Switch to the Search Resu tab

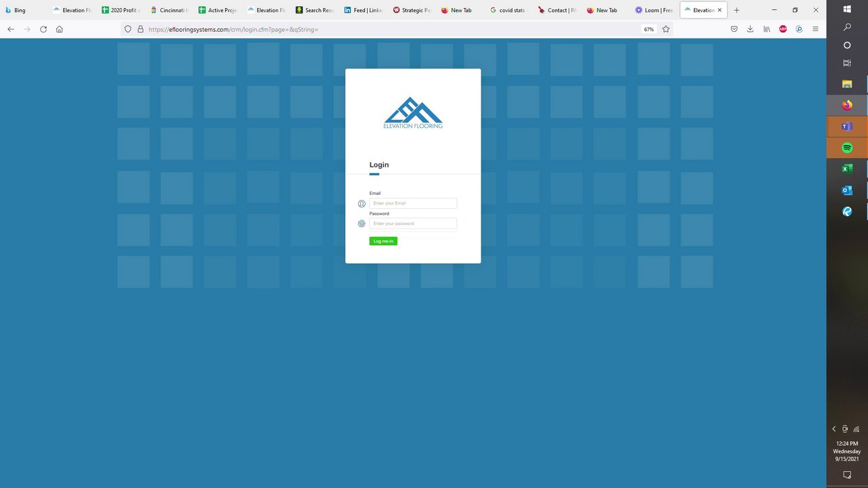pyautogui.click(x=315, y=10)
